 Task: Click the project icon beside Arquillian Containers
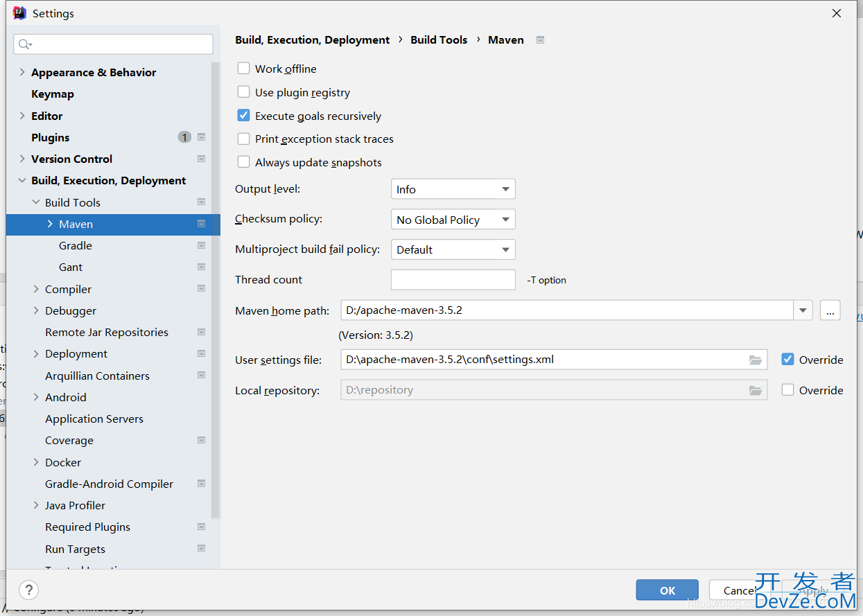(201, 375)
